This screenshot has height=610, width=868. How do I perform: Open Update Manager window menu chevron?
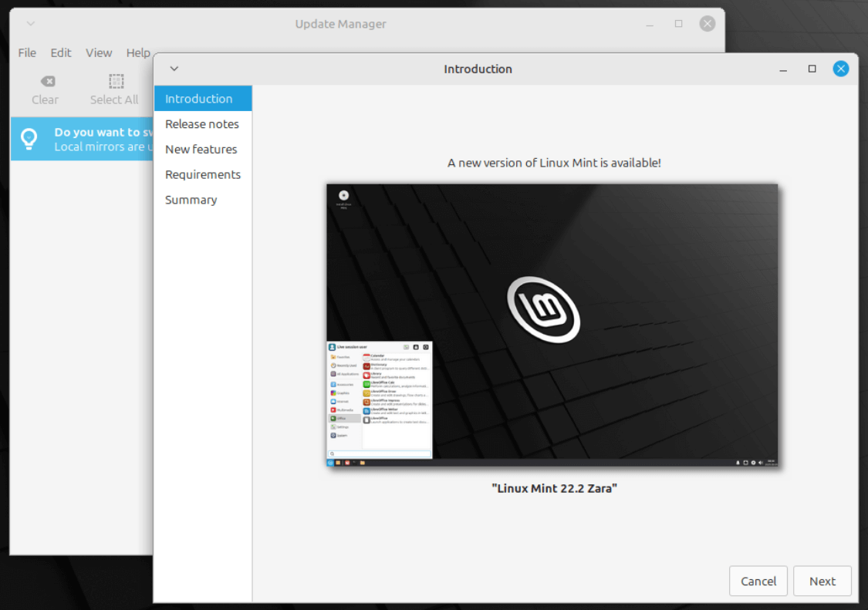pos(30,23)
